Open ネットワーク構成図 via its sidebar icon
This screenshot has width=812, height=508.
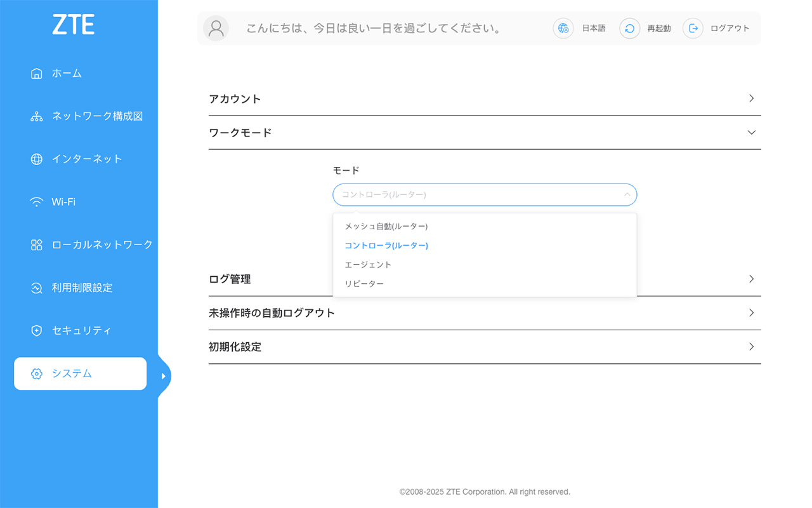pos(36,116)
